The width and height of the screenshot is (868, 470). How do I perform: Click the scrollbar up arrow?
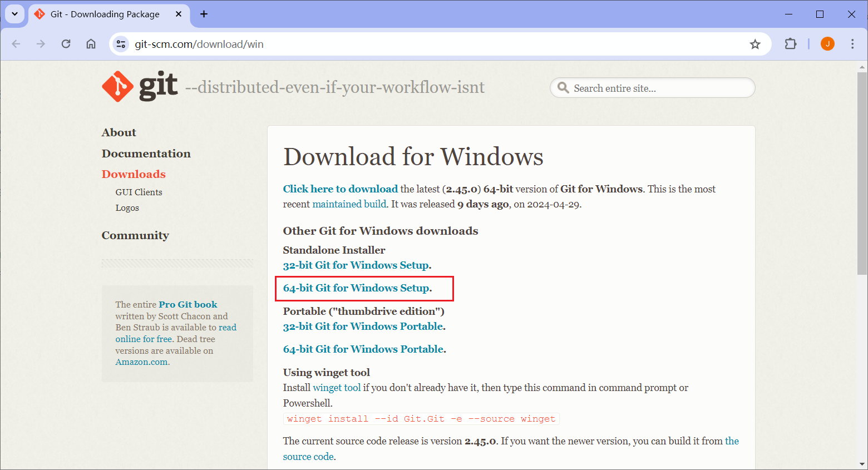coord(862,67)
